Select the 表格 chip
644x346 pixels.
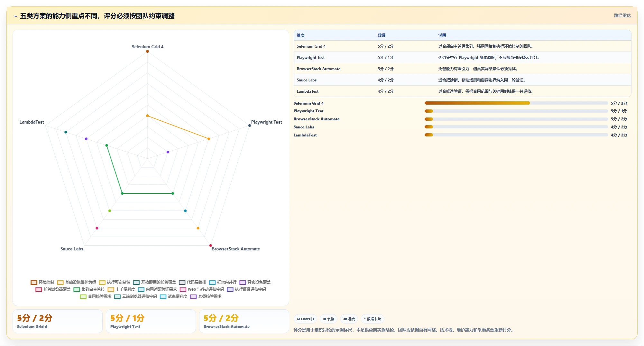[328, 319]
